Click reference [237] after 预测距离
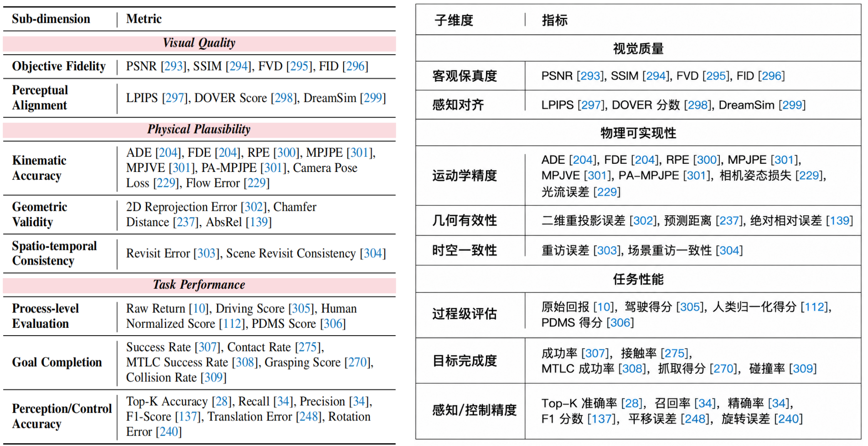 [x=729, y=221]
